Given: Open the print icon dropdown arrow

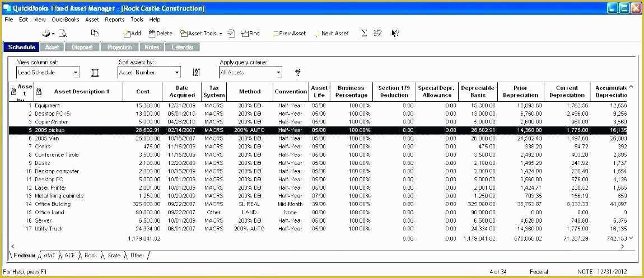Looking at the screenshot, I should (53, 34).
